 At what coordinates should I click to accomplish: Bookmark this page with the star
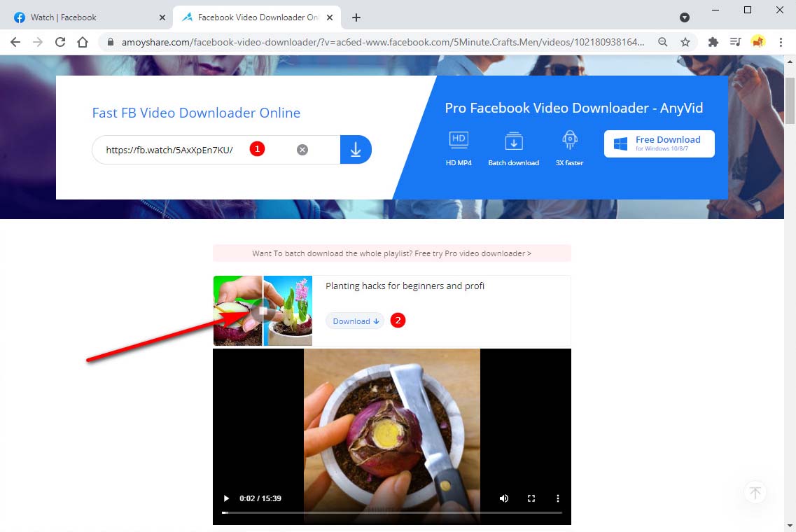coord(685,42)
